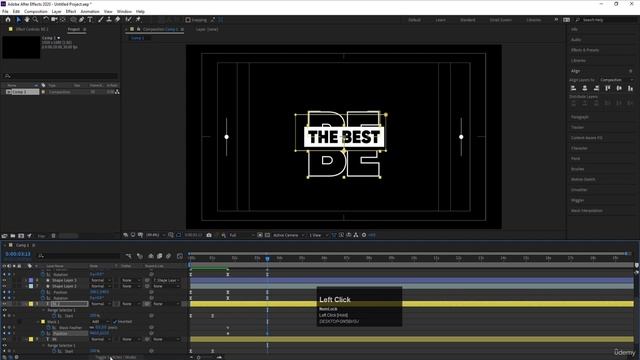Open Shape Layer 2 blend mode dropdown
The width and height of the screenshot is (640, 360).
click(101, 286)
